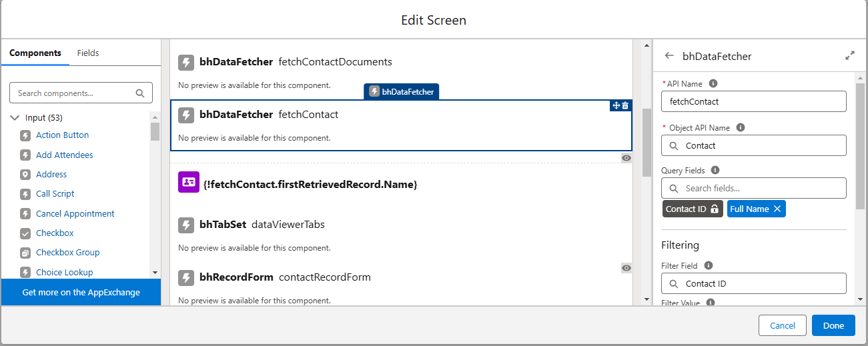Remove Full Name pill with X icon
The width and height of the screenshot is (868, 346).
[x=777, y=209]
